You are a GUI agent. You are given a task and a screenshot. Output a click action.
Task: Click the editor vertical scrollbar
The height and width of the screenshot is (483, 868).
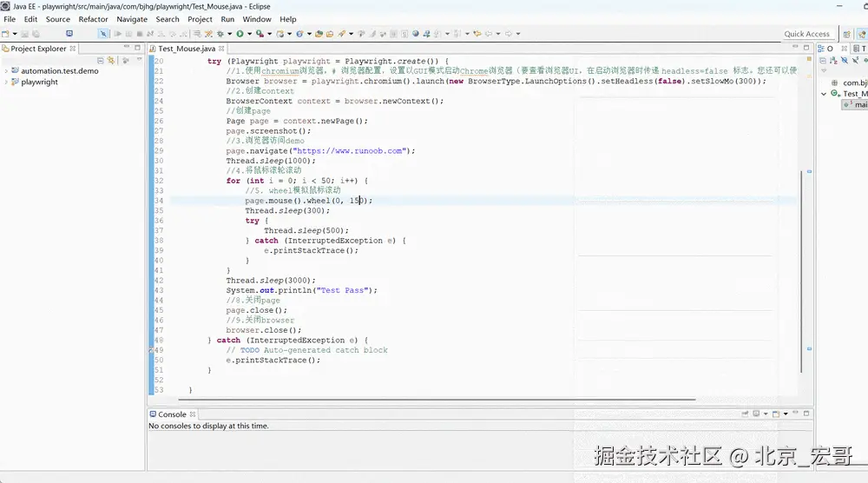click(x=801, y=271)
